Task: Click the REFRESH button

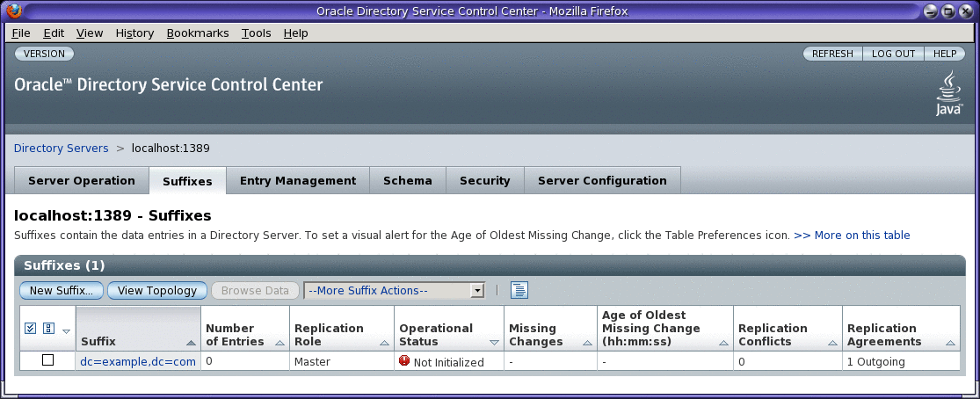Action: (x=832, y=54)
